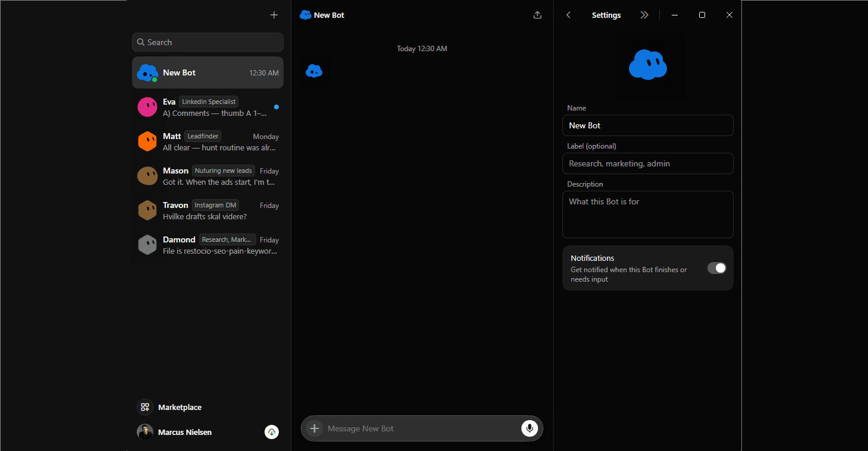Maximize the app window
Image resolution: width=868 pixels, height=451 pixels.
(702, 15)
